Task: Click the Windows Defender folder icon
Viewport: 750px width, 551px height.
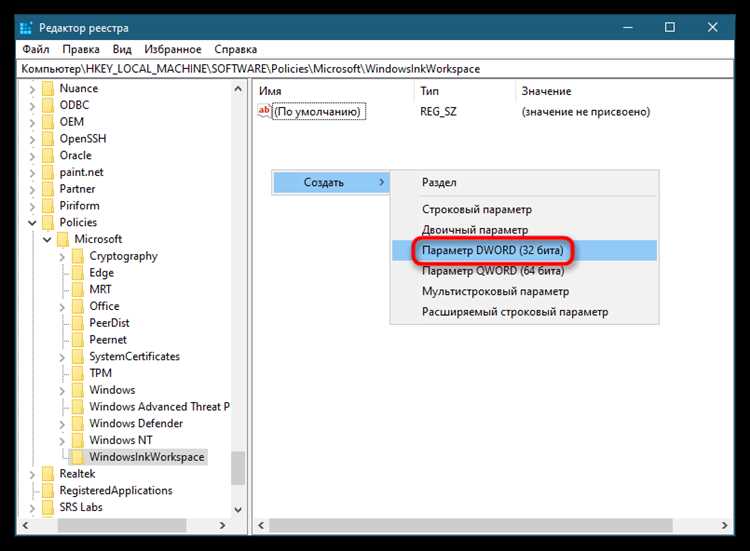Action: click(77, 424)
